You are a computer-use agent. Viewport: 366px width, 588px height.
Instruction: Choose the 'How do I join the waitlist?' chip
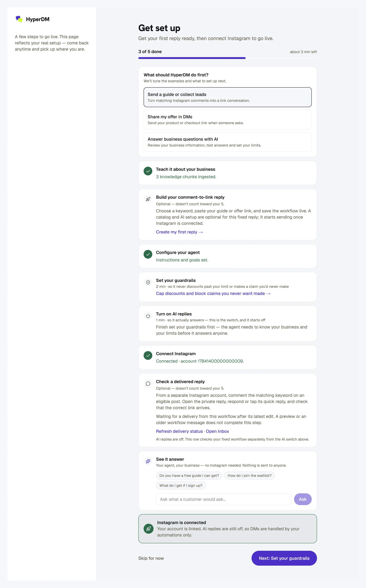pos(249,476)
